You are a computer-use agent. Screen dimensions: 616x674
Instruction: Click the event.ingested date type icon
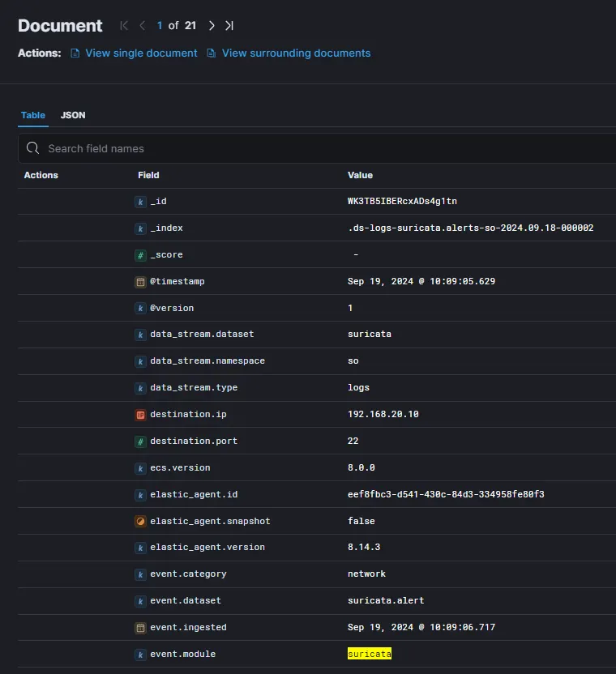tap(140, 627)
